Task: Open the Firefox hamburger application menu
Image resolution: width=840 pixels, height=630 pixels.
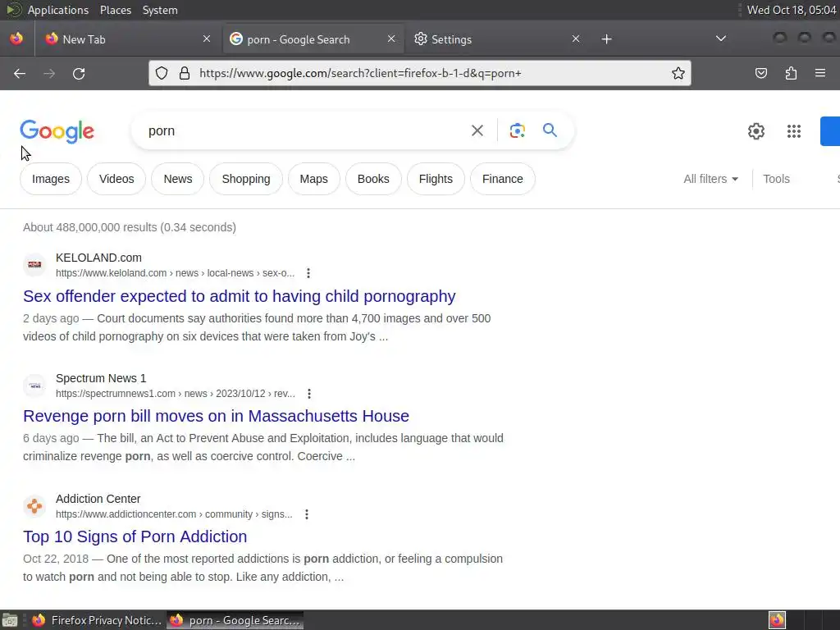Action: (x=820, y=73)
